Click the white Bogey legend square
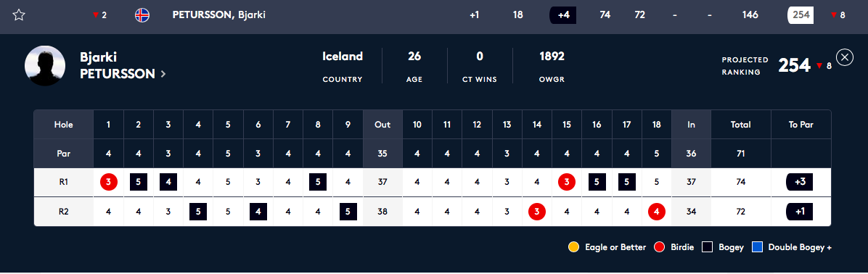 (x=707, y=247)
